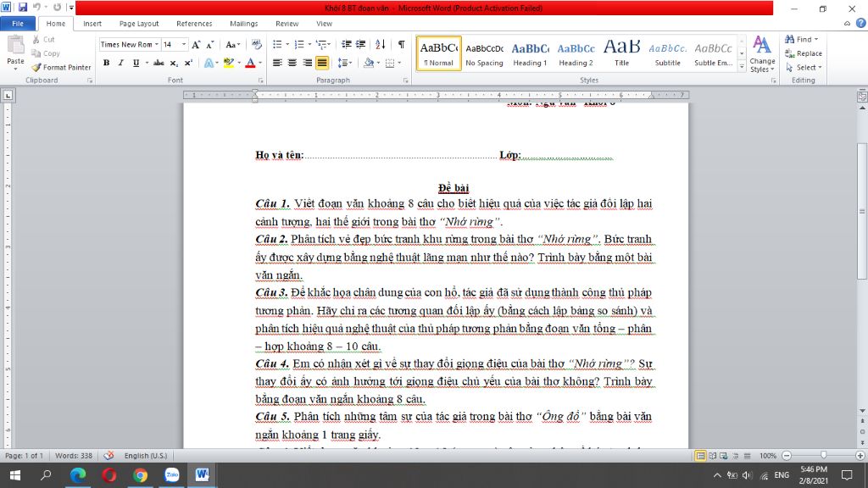Click the zoom slider handle
This screenshot has width=868, height=488.
click(823, 455)
